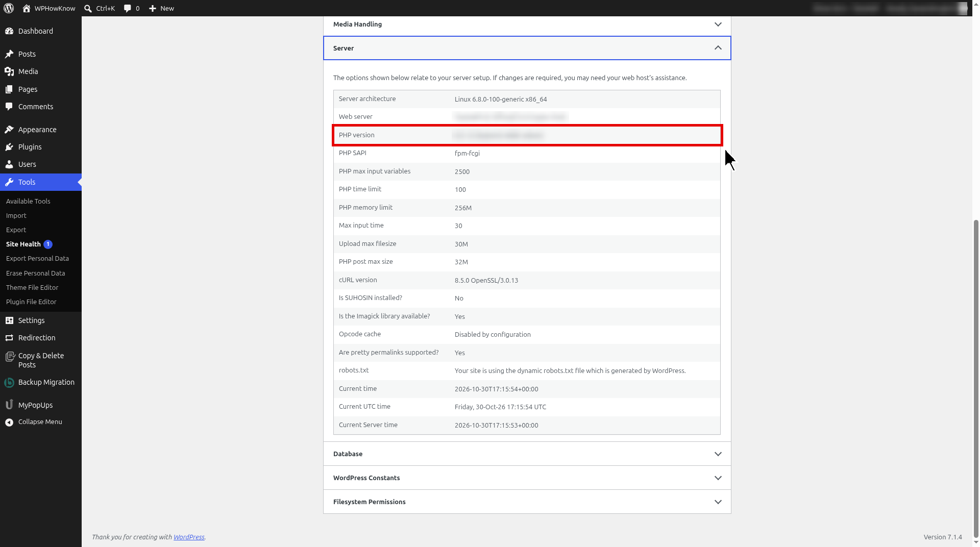
Task: Follow the WordPress footer link
Action: click(x=189, y=537)
